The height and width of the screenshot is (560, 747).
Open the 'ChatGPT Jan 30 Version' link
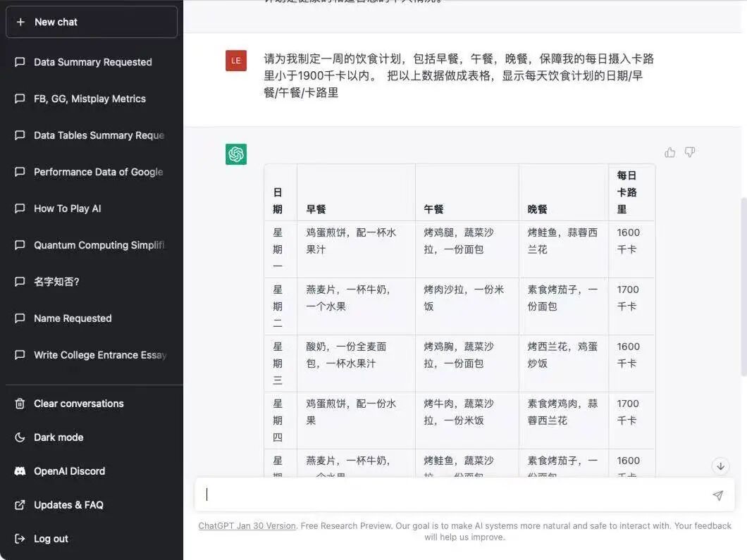coord(246,525)
